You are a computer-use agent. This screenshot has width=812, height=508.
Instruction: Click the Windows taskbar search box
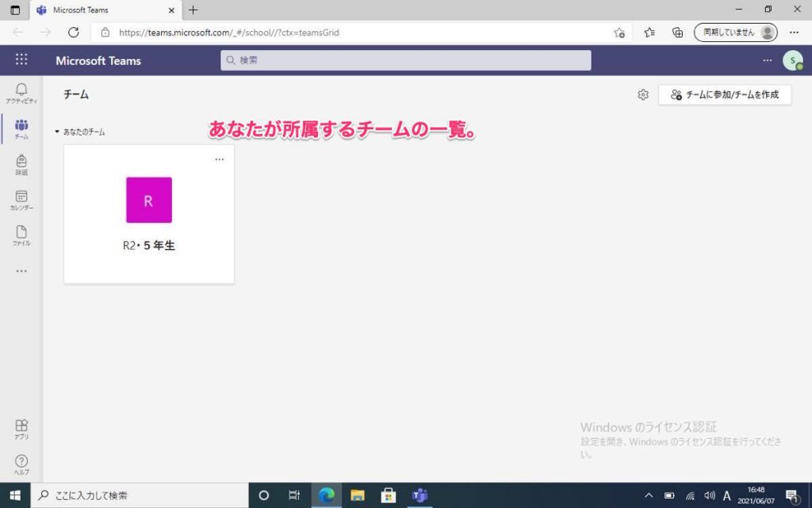(x=140, y=495)
